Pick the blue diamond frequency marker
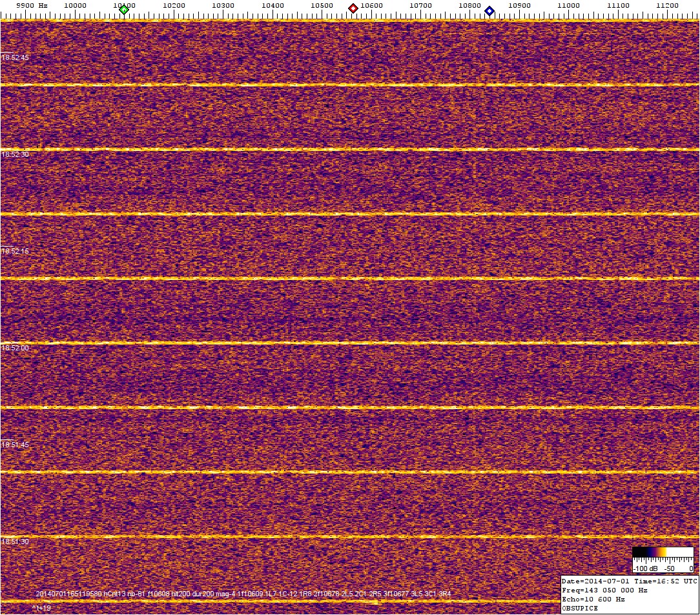This screenshot has width=700, height=615. [x=489, y=10]
